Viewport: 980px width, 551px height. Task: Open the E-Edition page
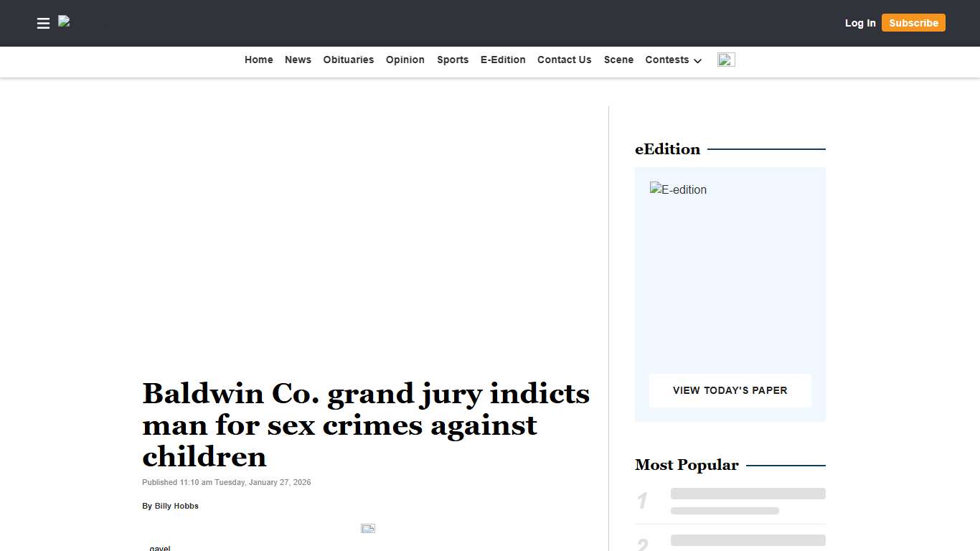pyautogui.click(x=503, y=60)
